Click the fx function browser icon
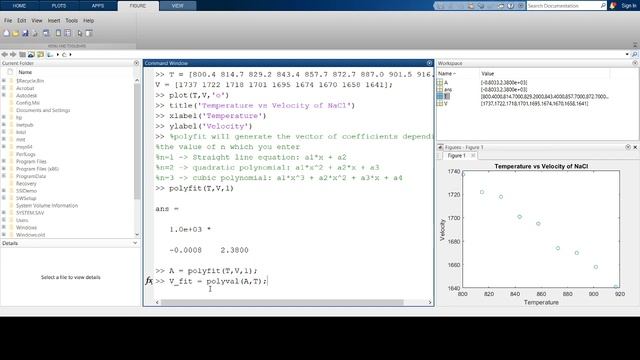The height and width of the screenshot is (360, 640). pyautogui.click(x=149, y=281)
